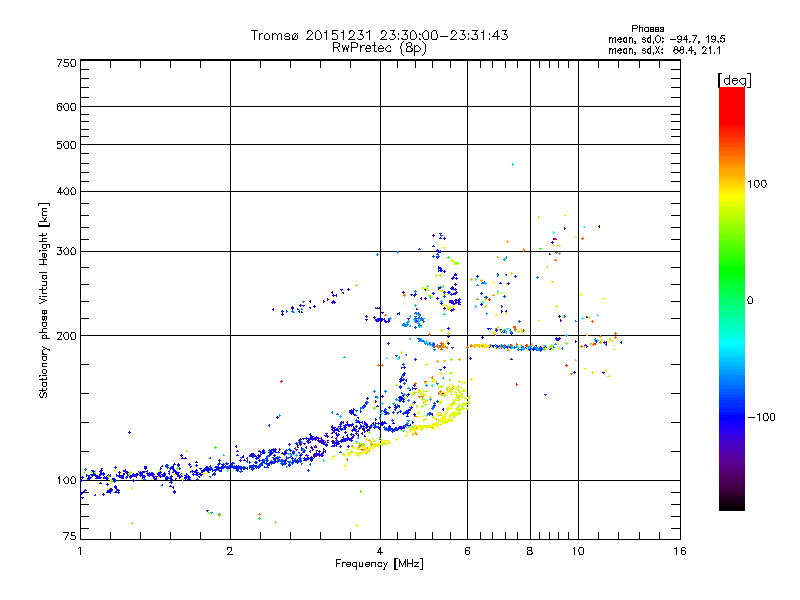
Task: Click the green zero region of the colorbar
Action: pos(732,300)
